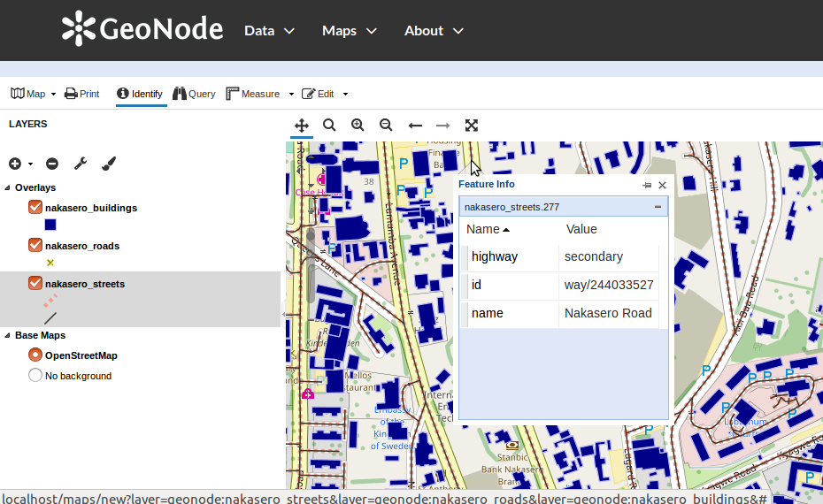Click the Zoom out icon
This screenshot has height=504, width=823.
tap(386, 126)
